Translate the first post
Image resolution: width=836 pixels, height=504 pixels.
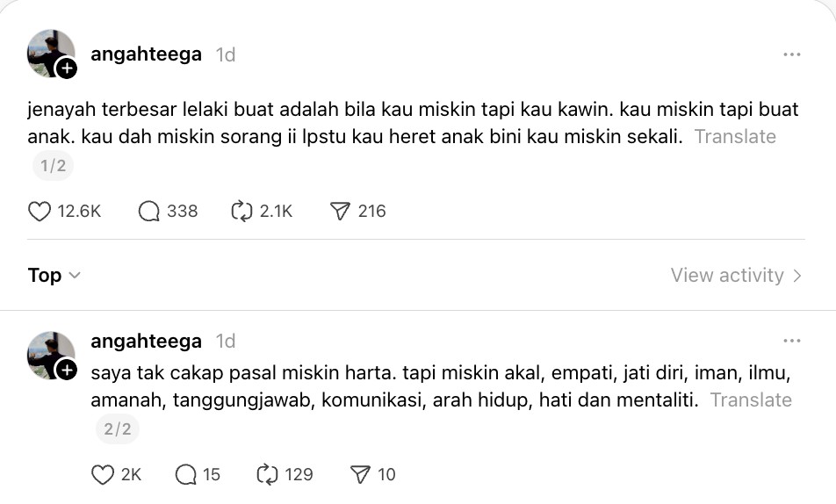[x=735, y=137]
